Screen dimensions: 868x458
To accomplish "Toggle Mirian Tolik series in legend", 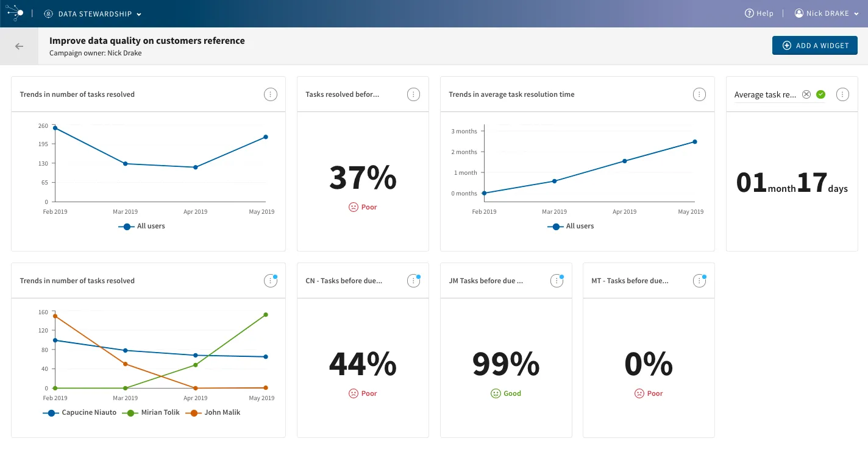I will click(x=151, y=412).
